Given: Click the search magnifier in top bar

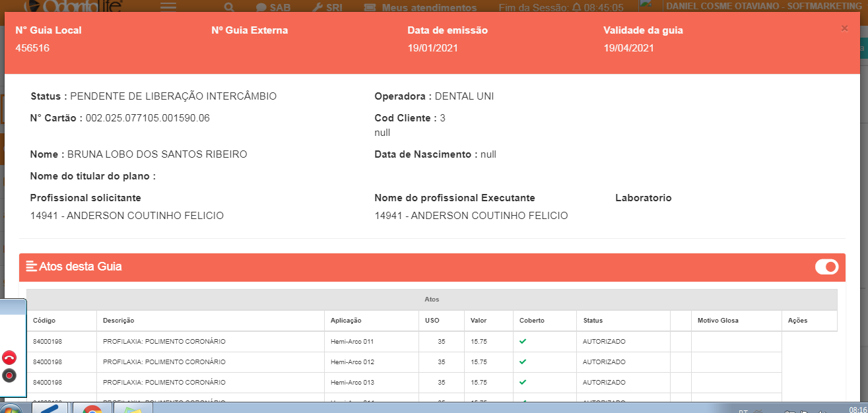Looking at the screenshot, I should pos(229,8).
